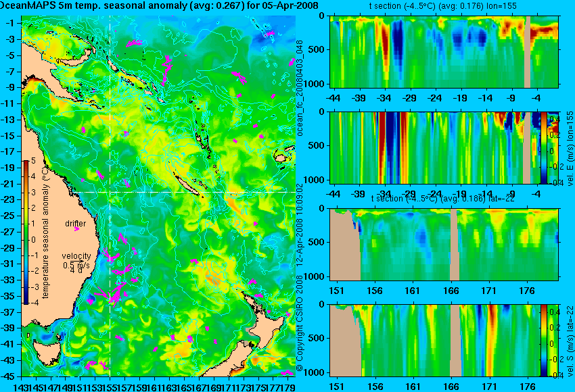
Task: Select the 'drifter' legend label
Action: 76,224
